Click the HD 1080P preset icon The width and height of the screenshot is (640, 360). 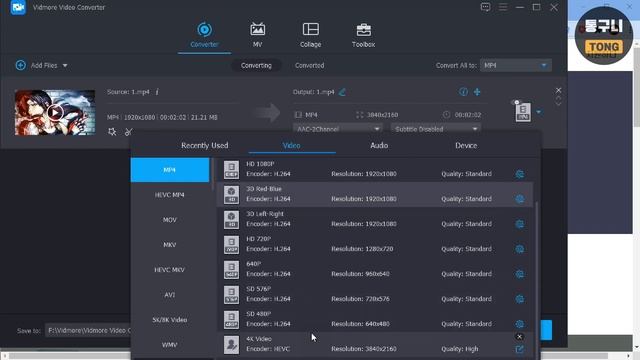click(231, 169)
